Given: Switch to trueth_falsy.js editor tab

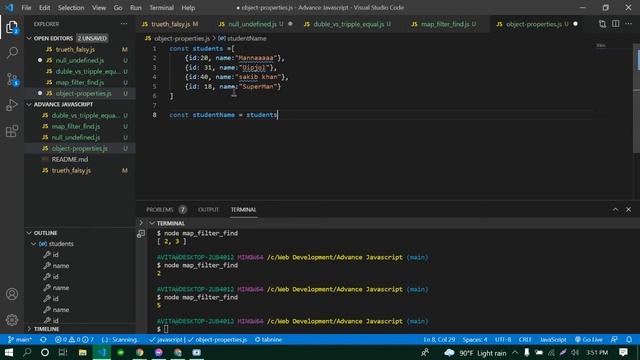Looking at the screenshot, I should click(170, 24).
